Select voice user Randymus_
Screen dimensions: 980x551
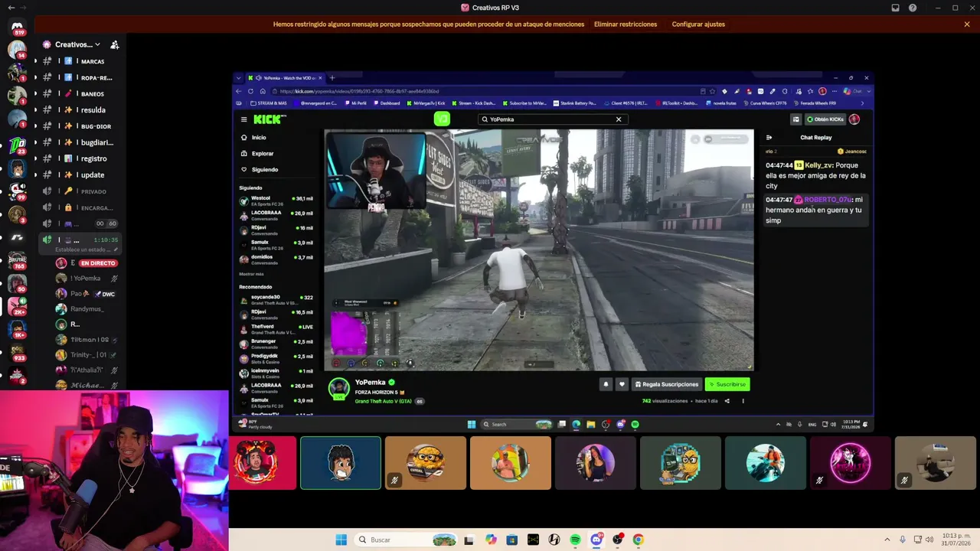(x=87, y=309)
